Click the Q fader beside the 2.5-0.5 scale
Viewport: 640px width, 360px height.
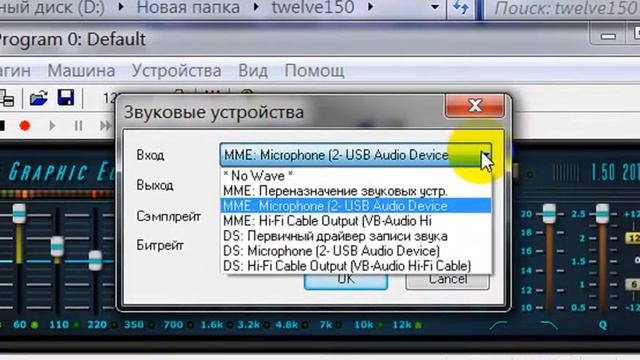[602, 213]
